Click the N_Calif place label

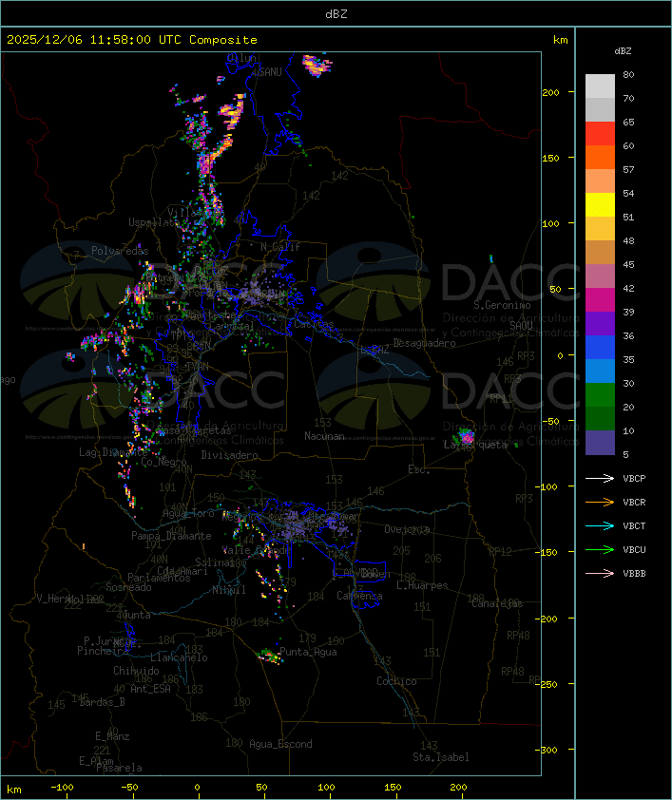coord(280,247)
